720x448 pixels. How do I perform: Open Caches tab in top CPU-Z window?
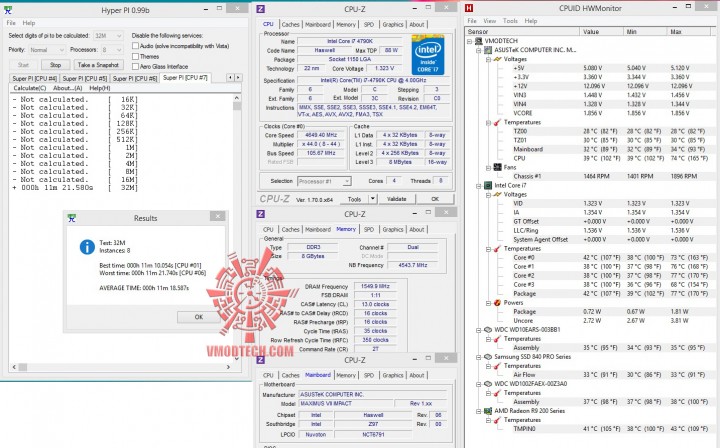click(290, 24)
